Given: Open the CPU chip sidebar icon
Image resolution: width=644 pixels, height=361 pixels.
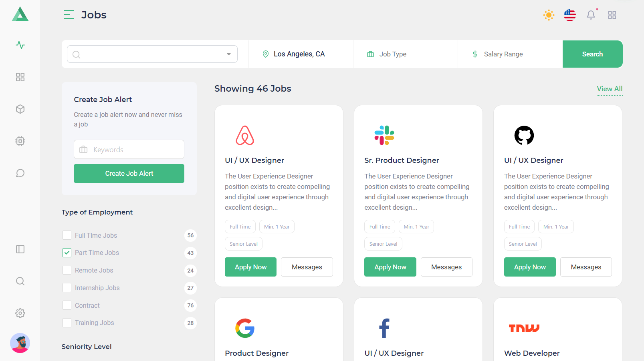Looking at the screenshot, I should (x=20, y=141).
